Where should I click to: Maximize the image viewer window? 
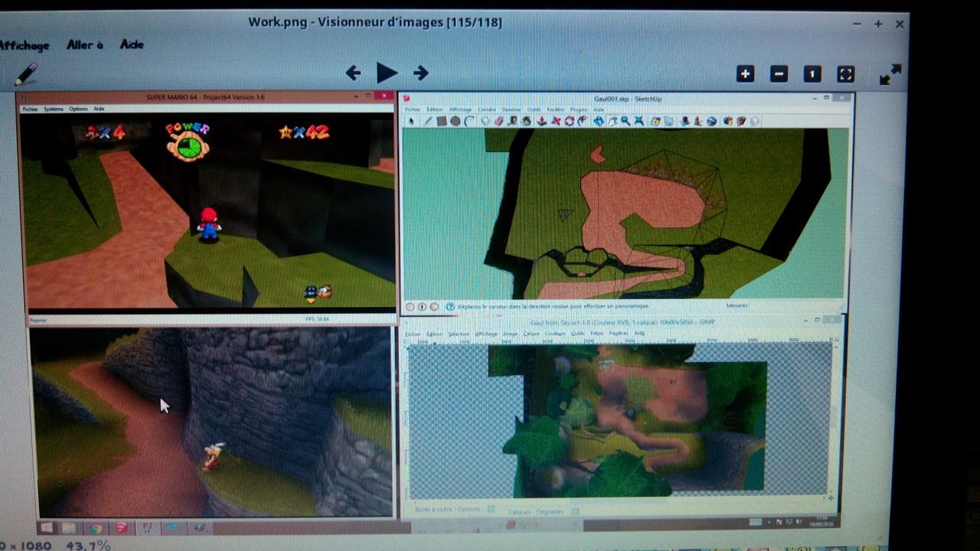[x=878, y=24]
